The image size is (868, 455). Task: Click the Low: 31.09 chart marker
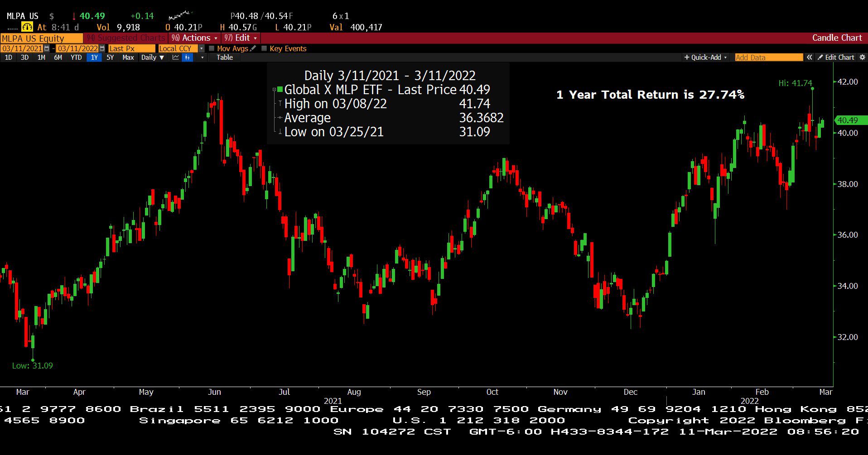(x=33, y=365)
